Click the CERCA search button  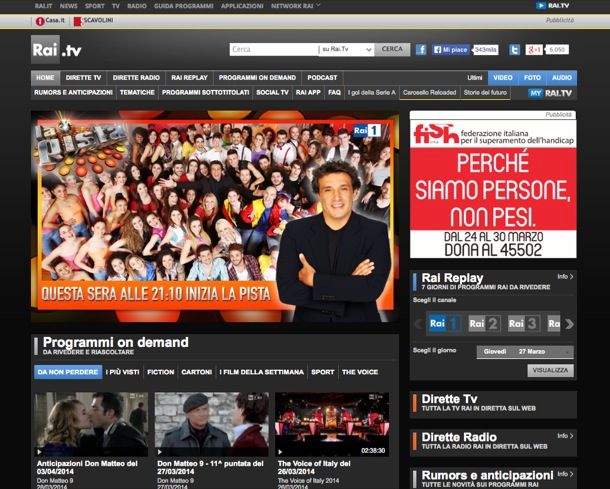(392, 49)
